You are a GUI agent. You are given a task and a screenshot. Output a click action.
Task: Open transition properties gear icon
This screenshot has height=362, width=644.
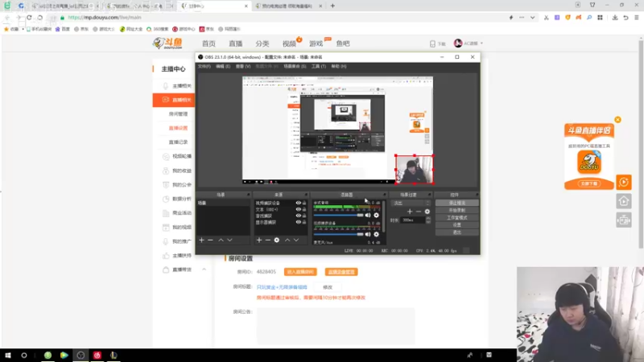click(x=427, y=212)
